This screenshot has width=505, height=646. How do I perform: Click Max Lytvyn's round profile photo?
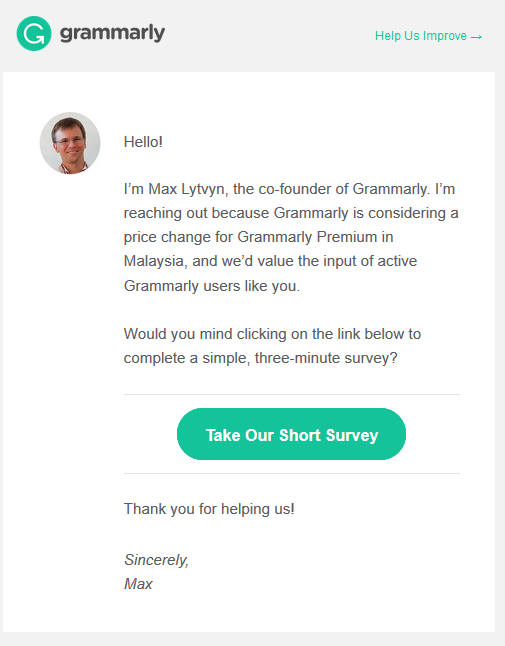70,143
